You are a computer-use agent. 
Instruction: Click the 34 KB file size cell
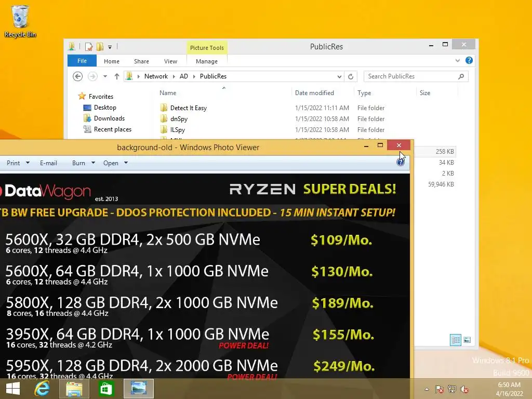446,163
